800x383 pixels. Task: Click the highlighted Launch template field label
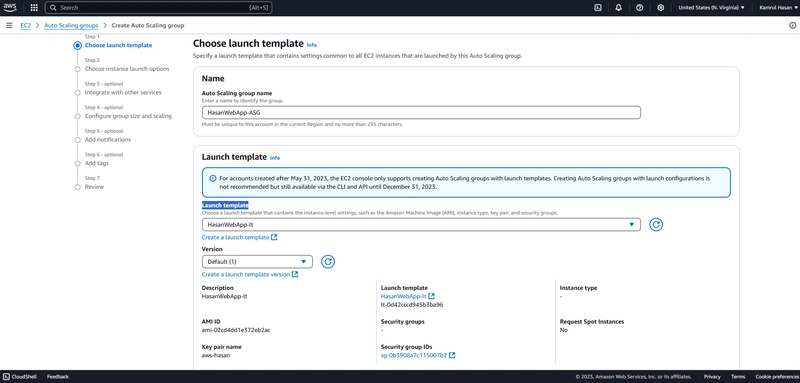click(x=225, y=205)
